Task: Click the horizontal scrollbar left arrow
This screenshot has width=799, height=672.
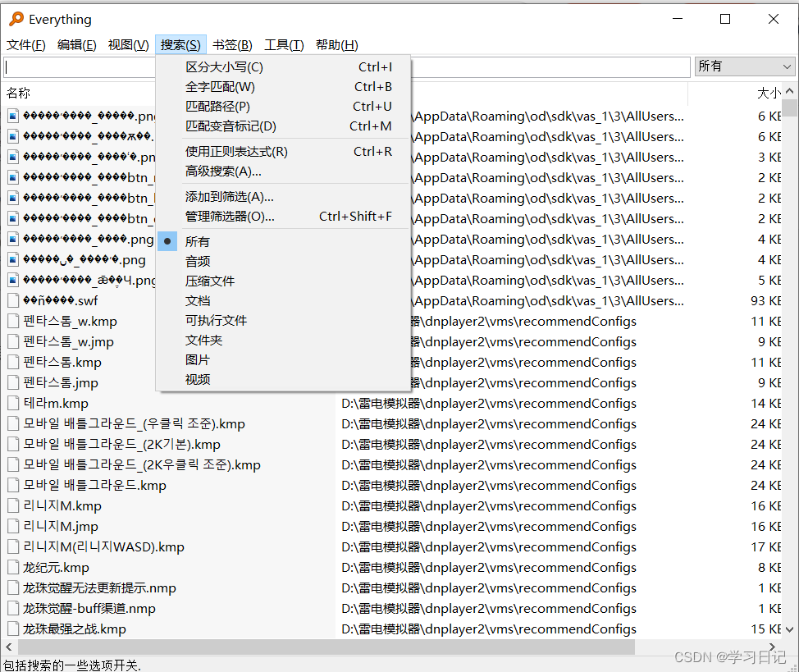Action: 9,647
